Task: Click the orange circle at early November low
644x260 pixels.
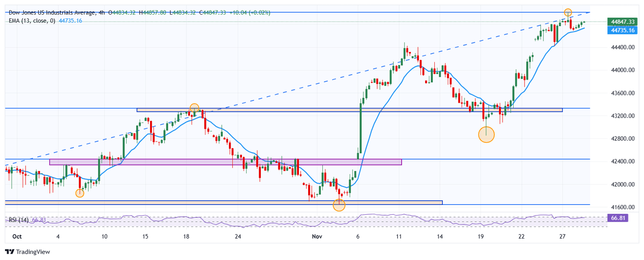Action: coord(339,205)
